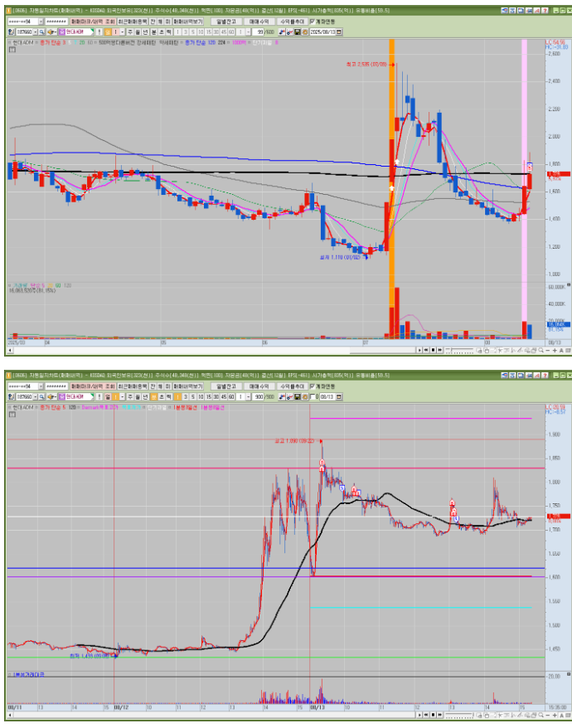
Task: Click the first title bar icon in bottom window
Action: (x=504, y=375)
